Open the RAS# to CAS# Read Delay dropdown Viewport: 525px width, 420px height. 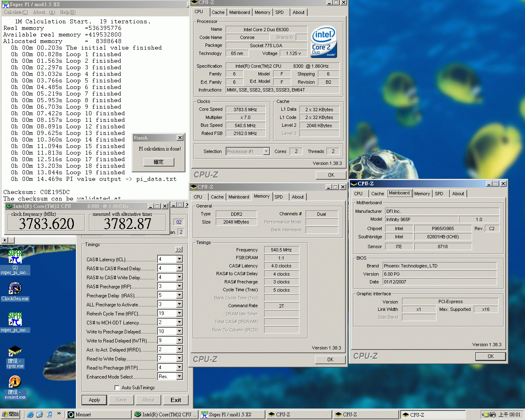(179, 268)
